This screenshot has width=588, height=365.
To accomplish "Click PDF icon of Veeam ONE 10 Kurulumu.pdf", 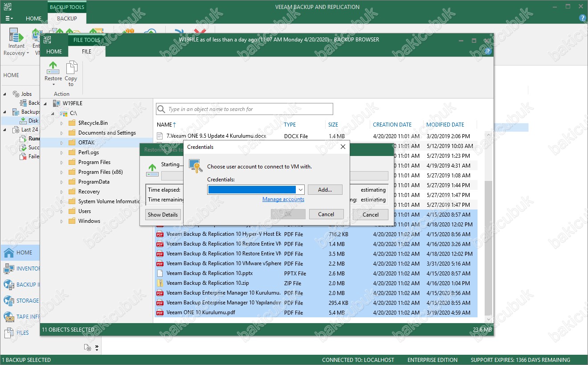I will pyautogui.click(x=160, y=312).
